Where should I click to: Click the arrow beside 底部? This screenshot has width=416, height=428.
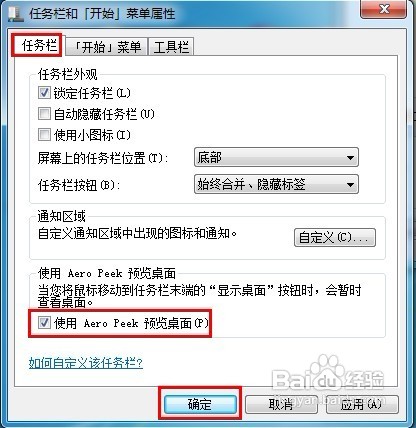point(350,157)
